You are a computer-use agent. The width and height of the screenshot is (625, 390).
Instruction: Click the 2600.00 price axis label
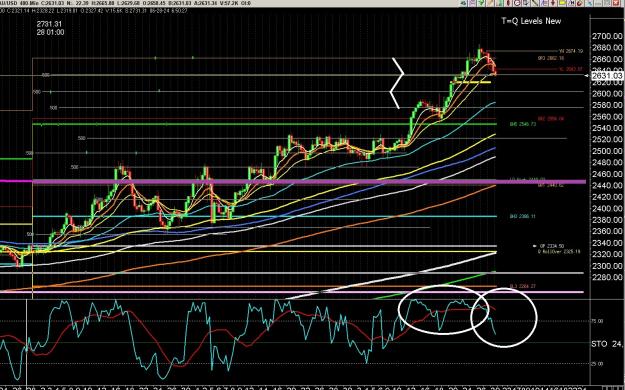[607, 94]
